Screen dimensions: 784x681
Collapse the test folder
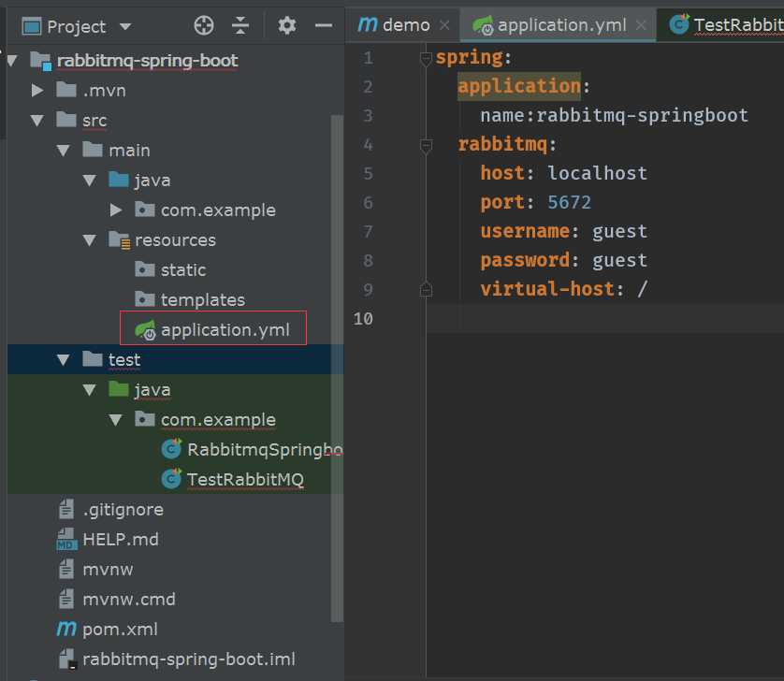[x=64, y=360]
